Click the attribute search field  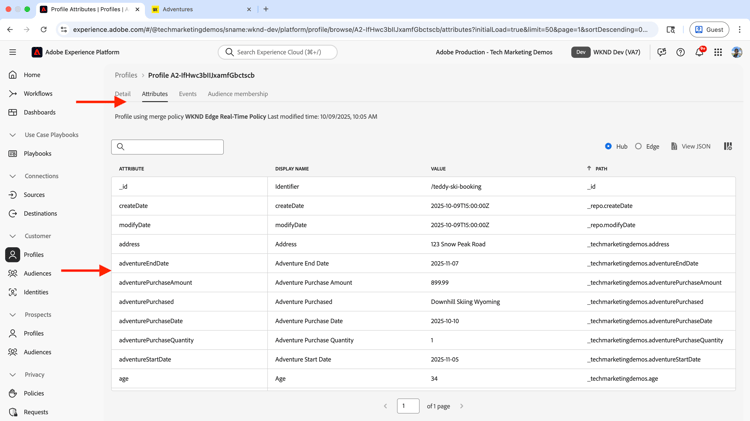(x=167, y=147)
